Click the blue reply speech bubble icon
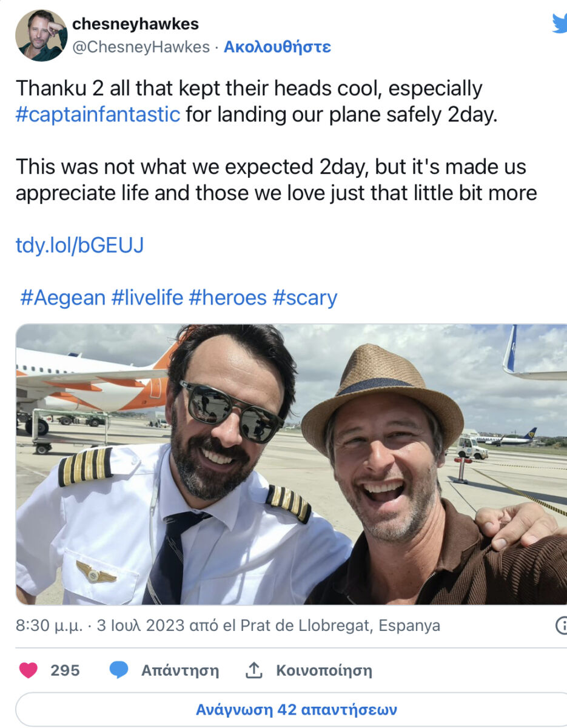The height and width of the screenshot is (728, 567). point(119,670)
